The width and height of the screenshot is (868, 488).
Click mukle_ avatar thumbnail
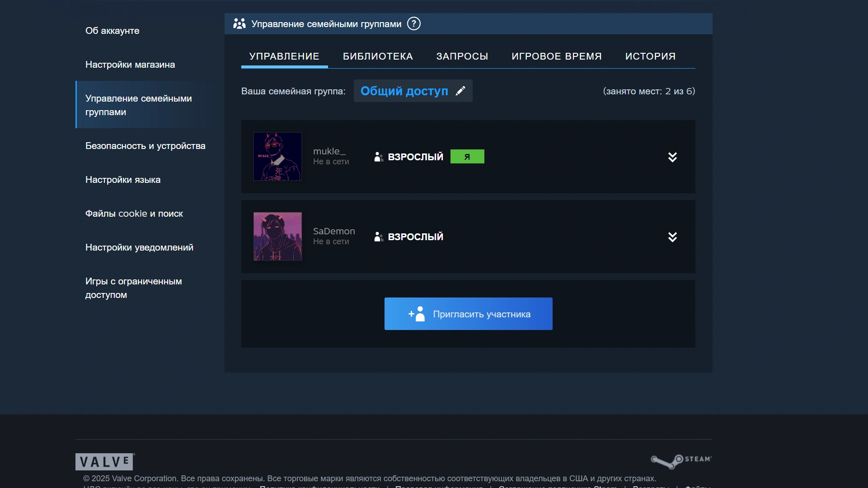tap(277, 157)
